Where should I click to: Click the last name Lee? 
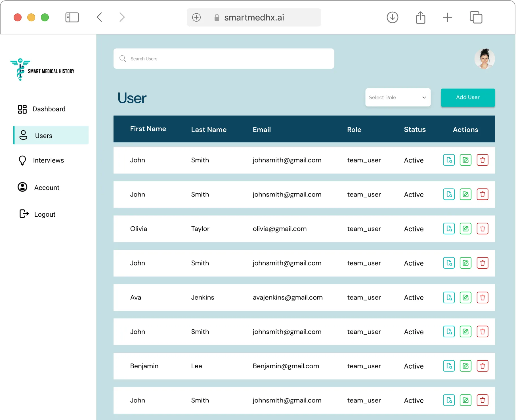point(196,366)
